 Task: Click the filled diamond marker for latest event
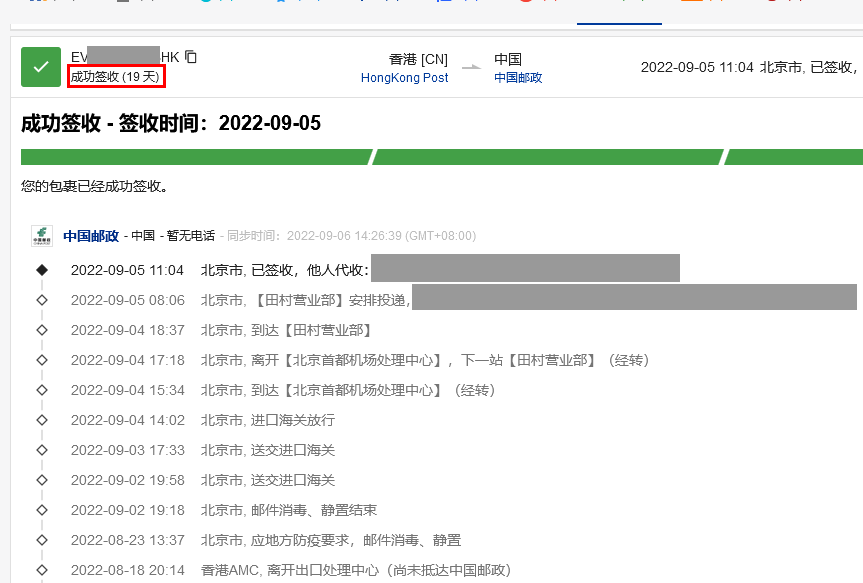(x=42, y=270)
